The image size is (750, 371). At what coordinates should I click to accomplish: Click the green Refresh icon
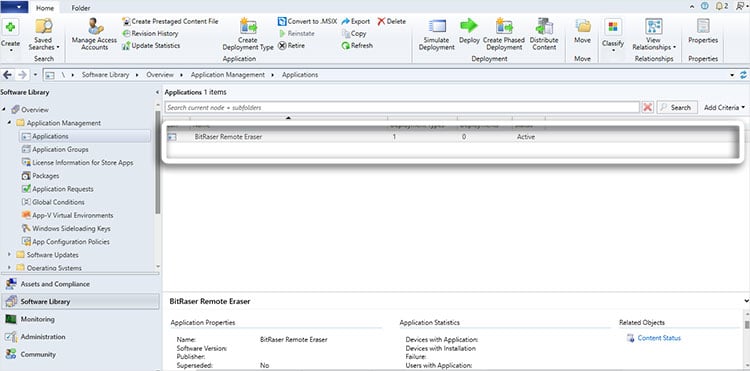346,46
